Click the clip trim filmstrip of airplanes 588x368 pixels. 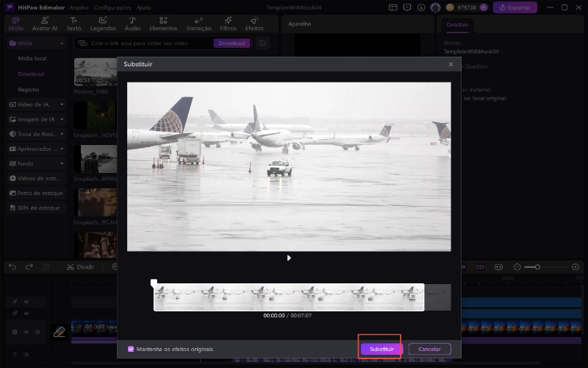[x=288, y=297]
